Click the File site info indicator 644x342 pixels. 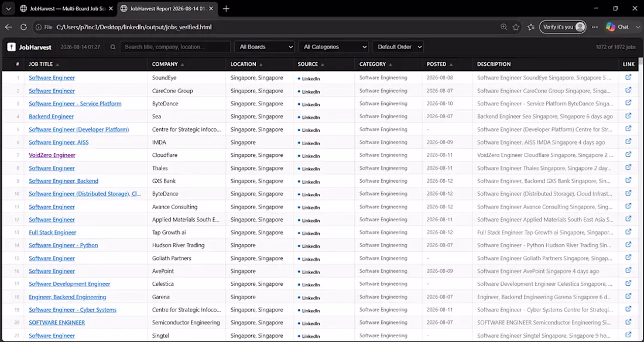click(44, 27)
